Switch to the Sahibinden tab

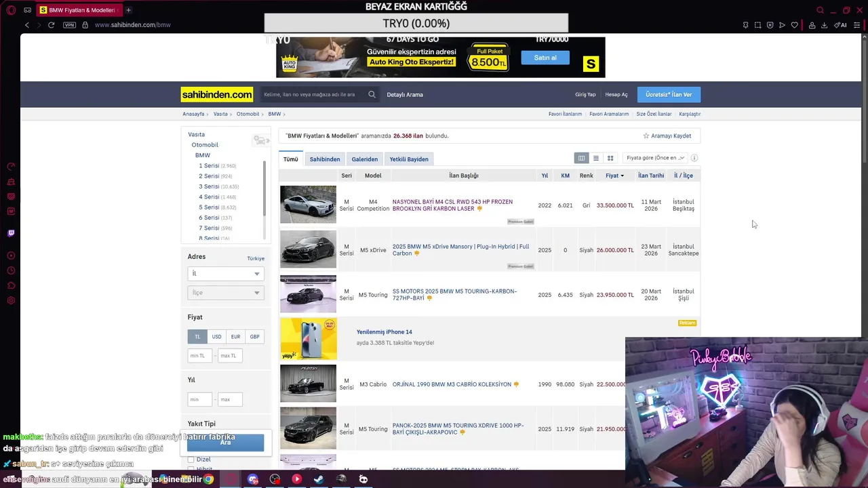[x=325, y=159]
